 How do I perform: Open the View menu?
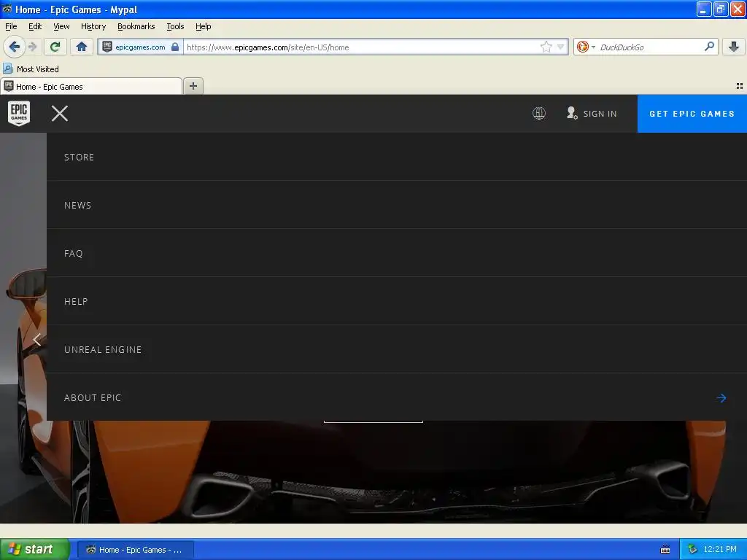pyautogui.click(x=61, y=26)
